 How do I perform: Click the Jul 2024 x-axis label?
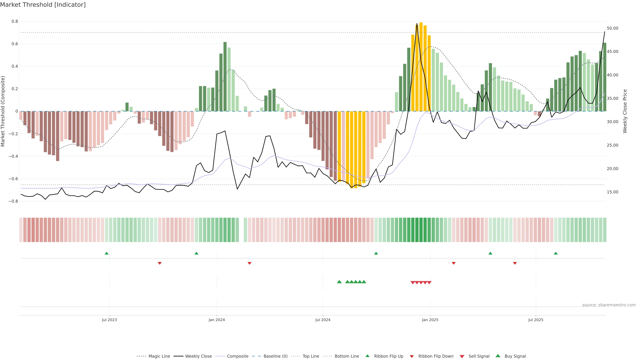(x=323, y=320)
